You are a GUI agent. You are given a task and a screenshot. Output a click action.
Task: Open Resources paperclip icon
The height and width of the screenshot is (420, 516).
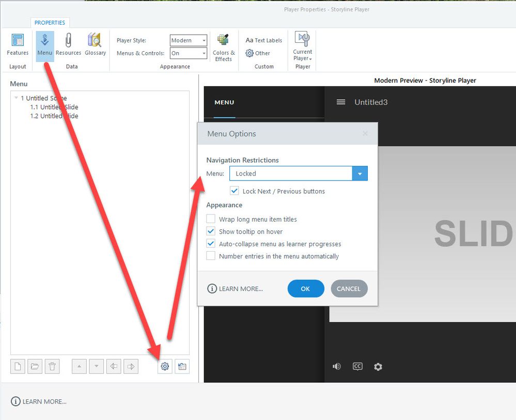68,44
